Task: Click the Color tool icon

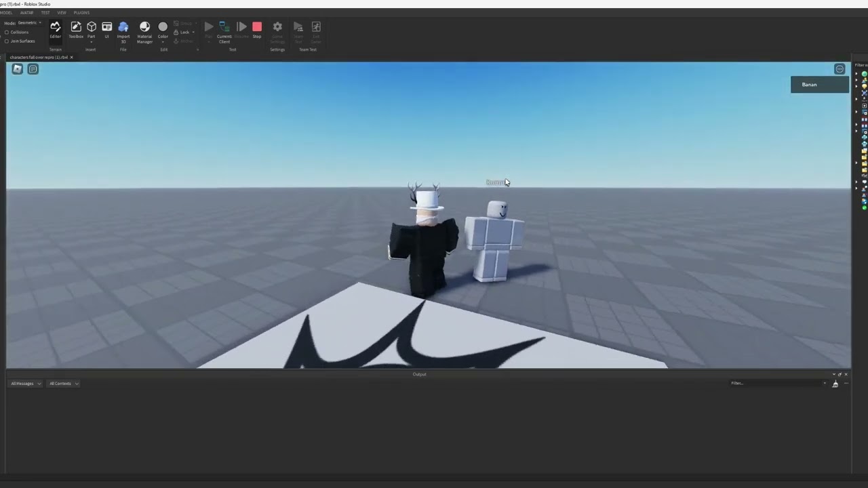Action: tap(163, 27)
